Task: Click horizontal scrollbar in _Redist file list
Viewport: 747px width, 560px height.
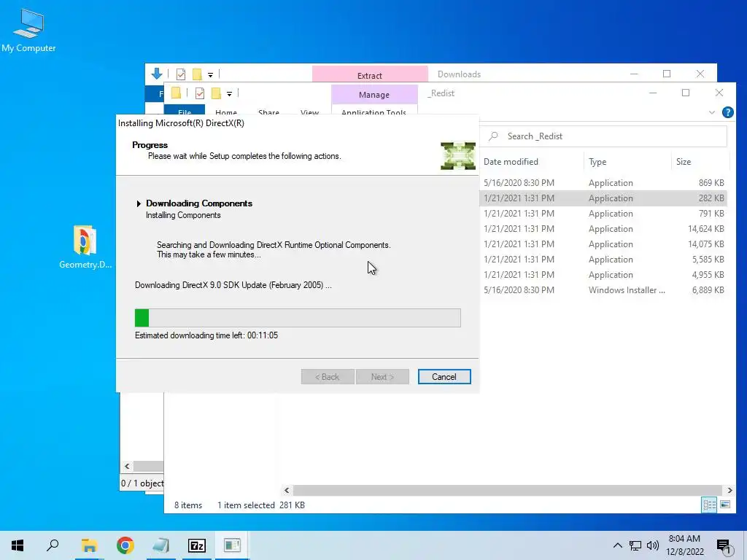Action: [508, 490]
